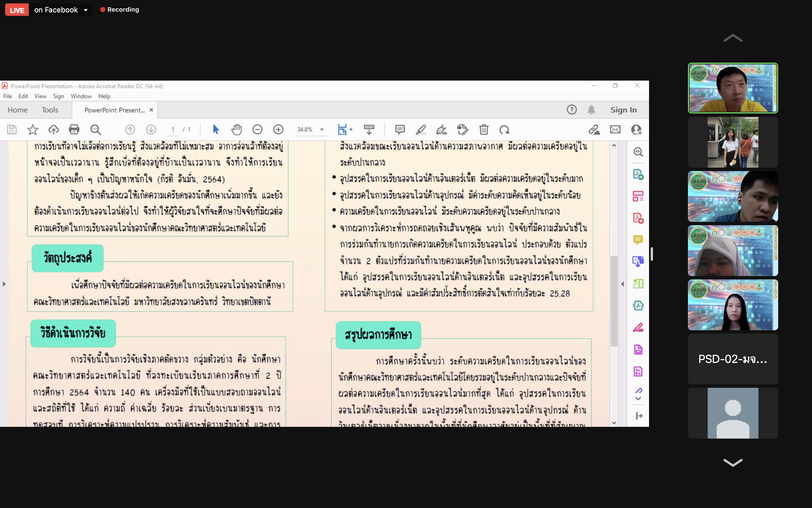The height and width of the screenshot is (508, 812).
Task: Click the share with others person icon
Action: click(636, 130)
